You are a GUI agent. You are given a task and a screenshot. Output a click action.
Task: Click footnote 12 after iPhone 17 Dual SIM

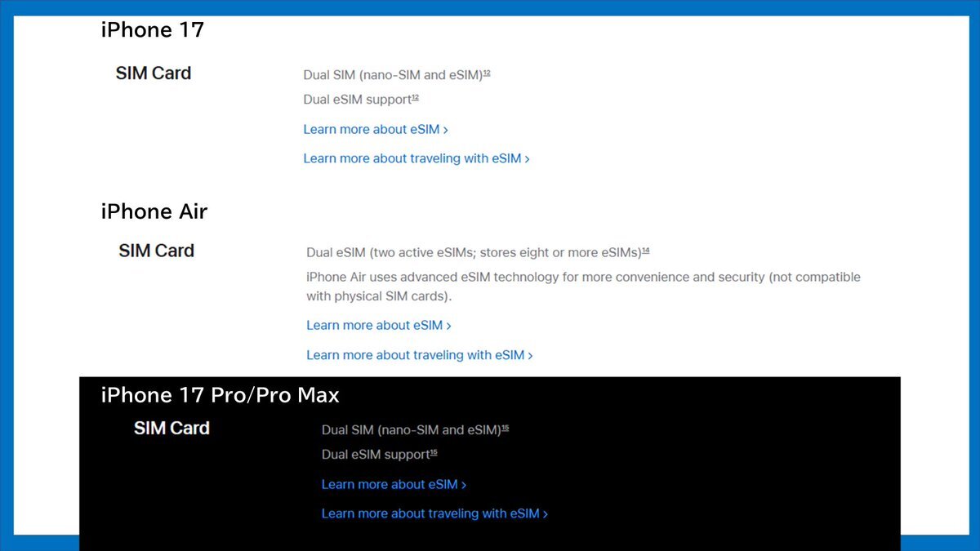tap(487, 73)
